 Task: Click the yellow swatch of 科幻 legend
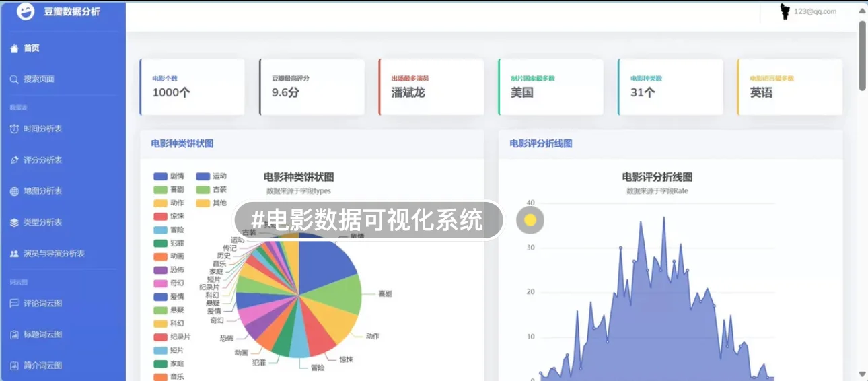click(160, 324)
